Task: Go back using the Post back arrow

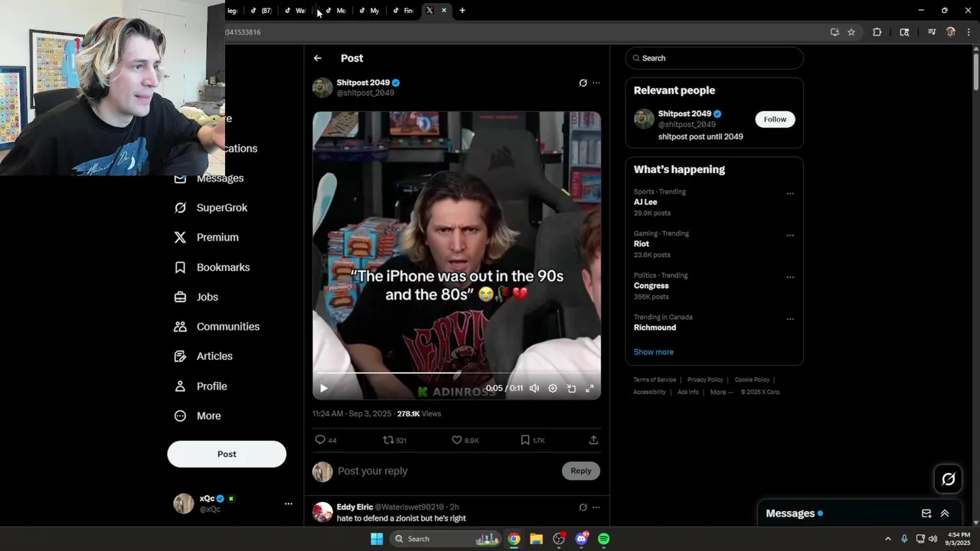Action: coord(318,58)
